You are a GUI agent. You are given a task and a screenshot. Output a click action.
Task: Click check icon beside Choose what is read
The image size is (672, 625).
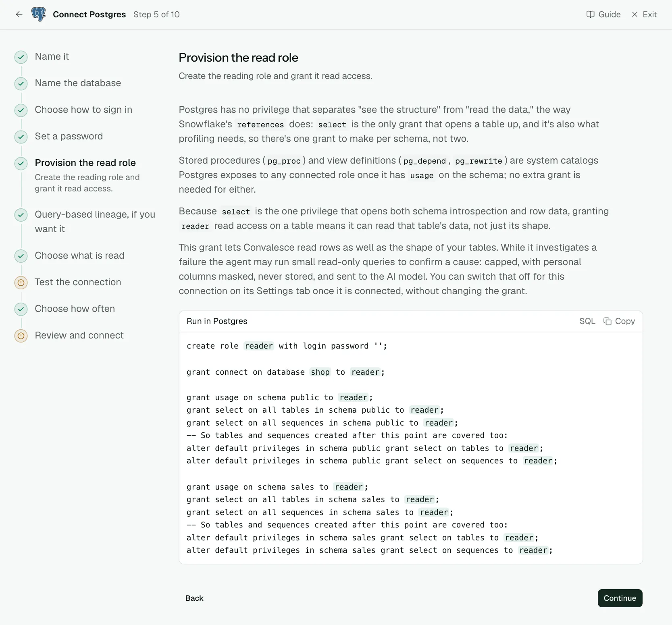[21, 256]
